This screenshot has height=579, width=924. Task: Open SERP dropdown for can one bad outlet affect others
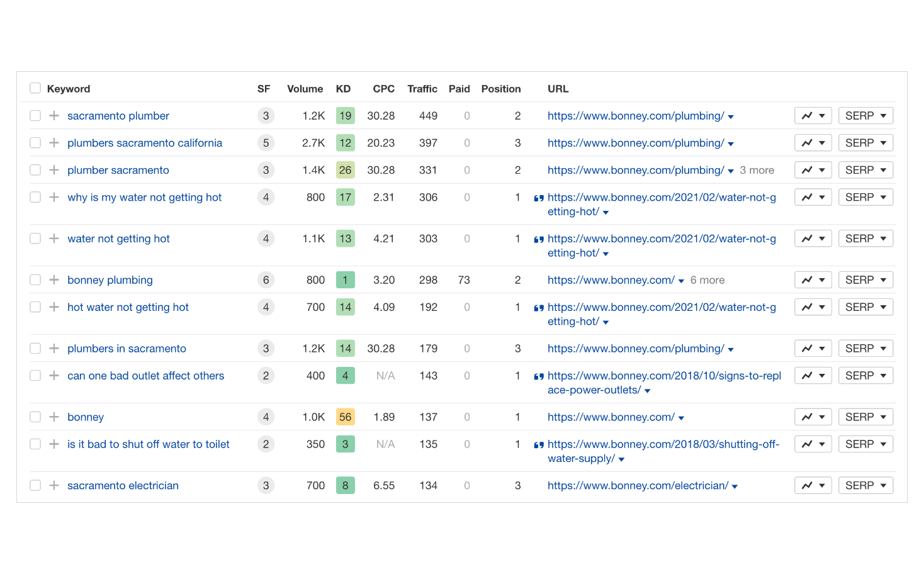pyautogui.click(x=865, y=376)
